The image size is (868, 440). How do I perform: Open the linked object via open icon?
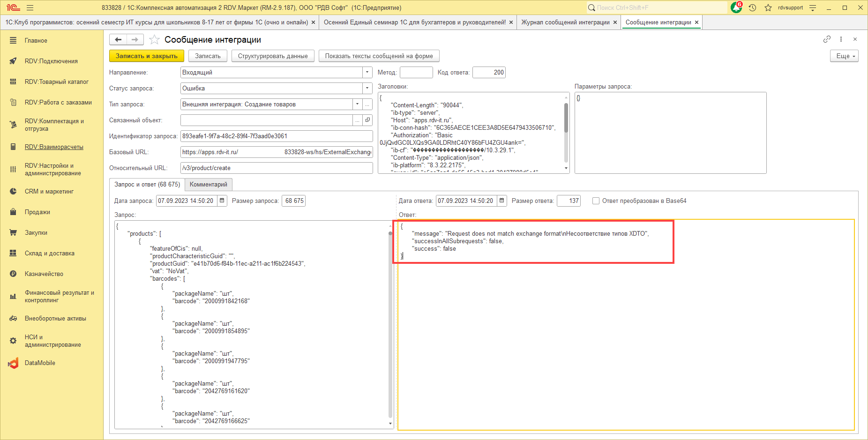pyautogui.click(x=368, y=120)
